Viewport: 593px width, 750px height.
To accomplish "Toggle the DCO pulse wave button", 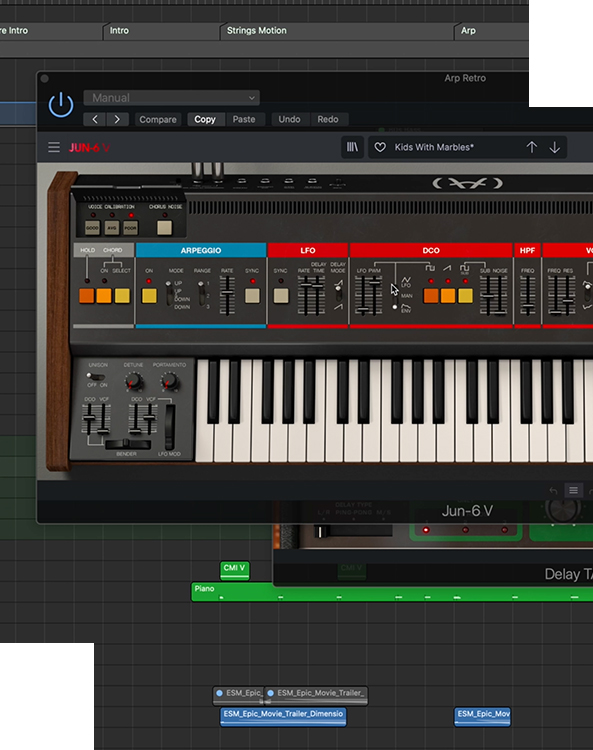I will pos(431,296).
